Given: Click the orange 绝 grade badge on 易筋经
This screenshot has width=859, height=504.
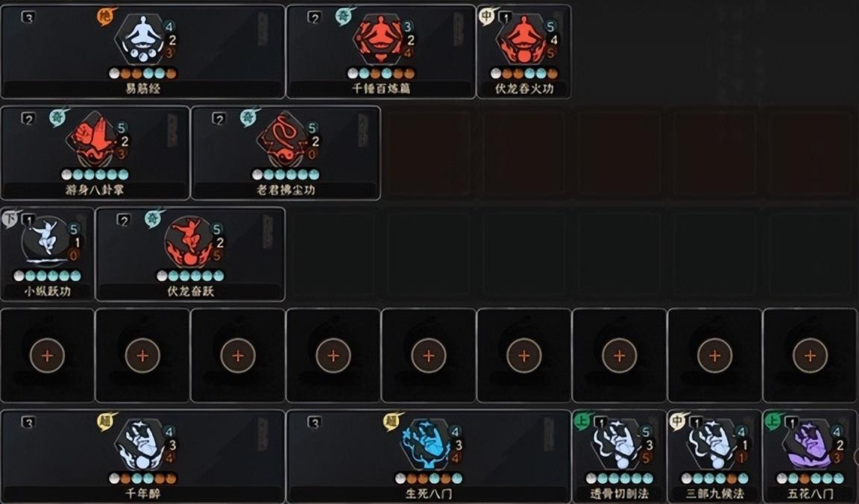Looking at the screenshot, I should click(104, 16).
